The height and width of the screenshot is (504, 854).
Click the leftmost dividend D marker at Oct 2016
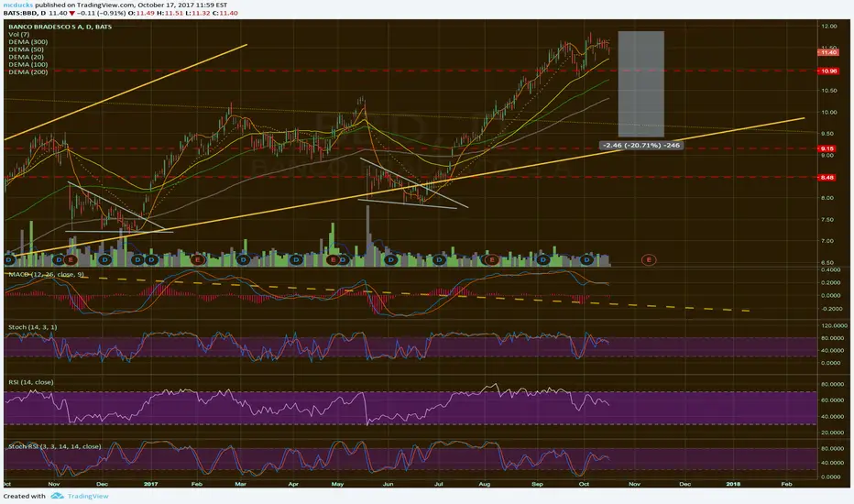[8, 260]
